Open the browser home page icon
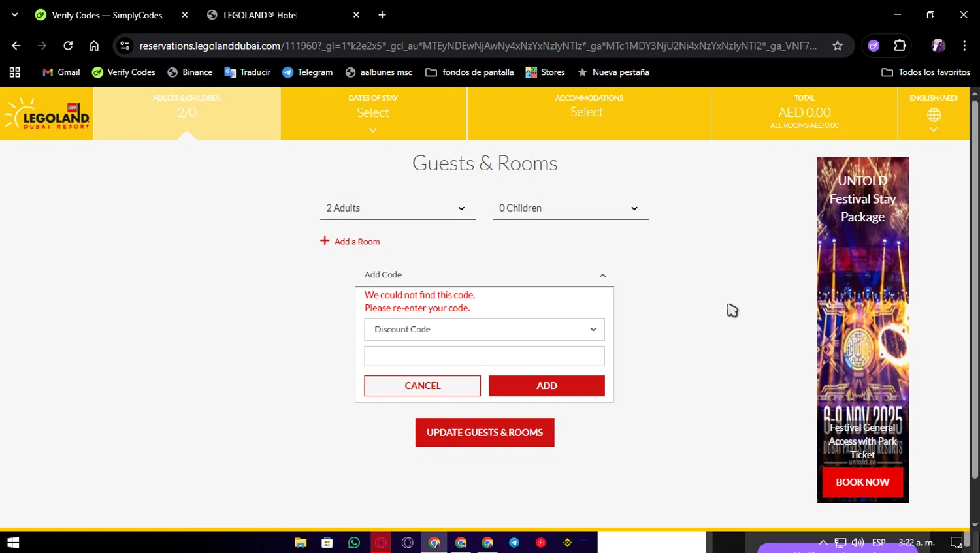The image size is (980, 553). click(94, 46)
